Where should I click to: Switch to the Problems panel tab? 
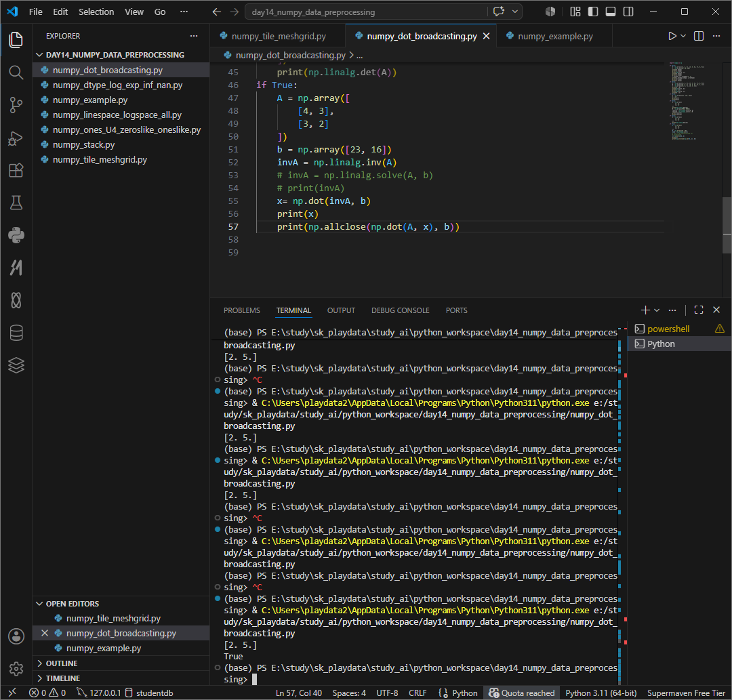tap(241, 310)
